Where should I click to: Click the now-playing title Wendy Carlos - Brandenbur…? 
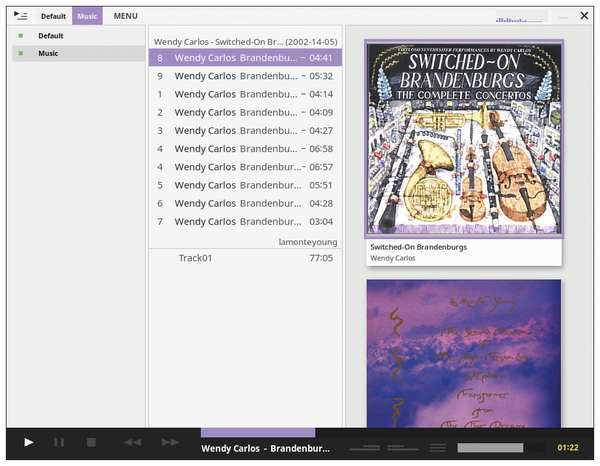click(265, 448)
